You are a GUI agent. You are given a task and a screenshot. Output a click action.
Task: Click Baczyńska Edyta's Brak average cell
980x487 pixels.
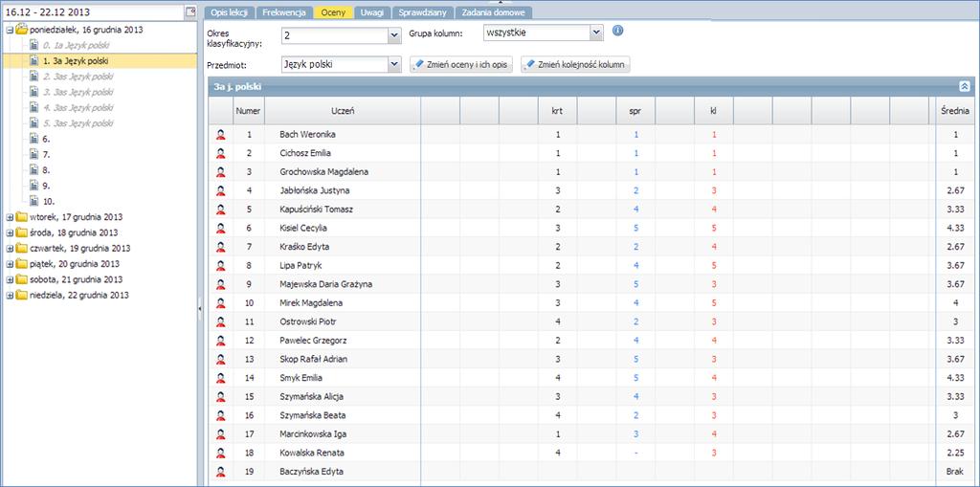955,472
